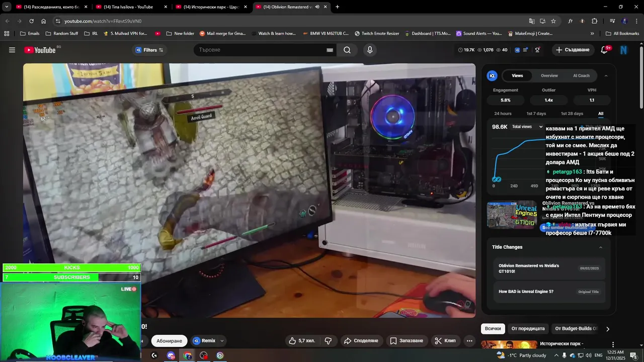The width and height of the screenshot is (644, 362).
Task: Select the 1st 7 days range
Action: [536, 114]
